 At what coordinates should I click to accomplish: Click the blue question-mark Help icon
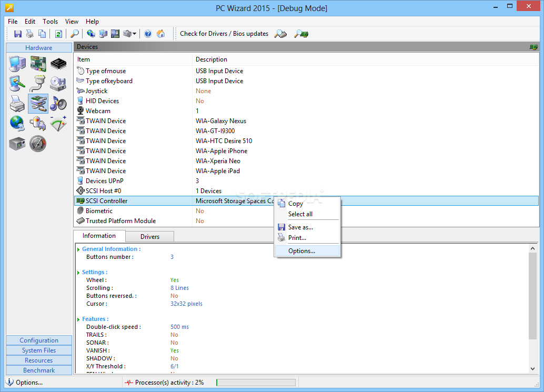(x=148, y=34)
